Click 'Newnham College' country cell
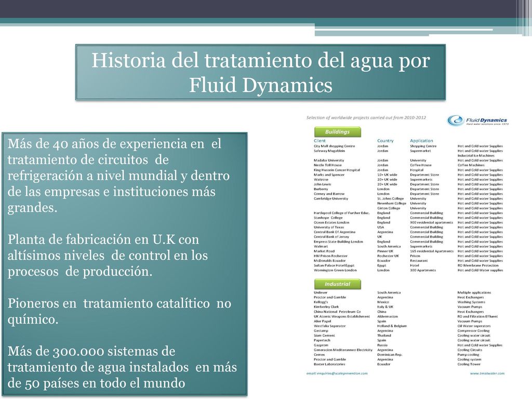Viewport: 532px width, 399px height. click(392, 203)
